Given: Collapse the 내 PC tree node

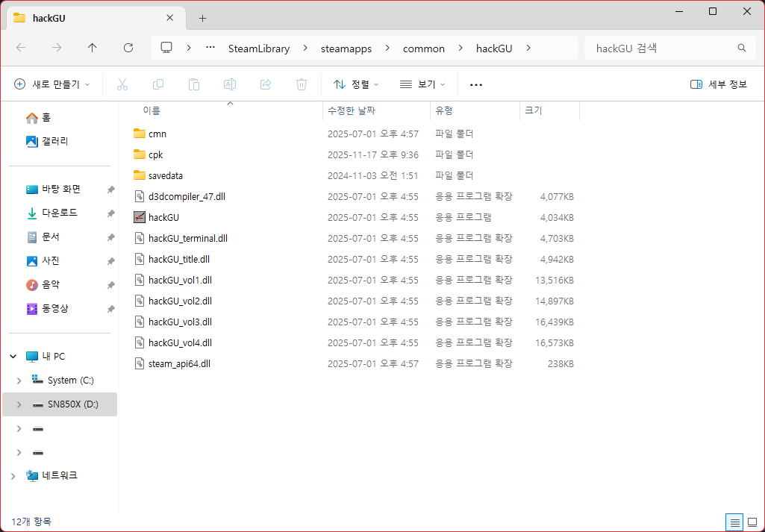Looking at the screenshot, I should pyautogui.click(x=13, y=357).
